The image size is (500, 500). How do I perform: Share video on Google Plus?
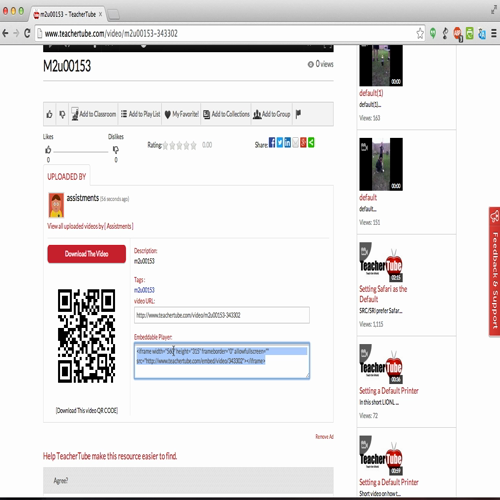303,143
